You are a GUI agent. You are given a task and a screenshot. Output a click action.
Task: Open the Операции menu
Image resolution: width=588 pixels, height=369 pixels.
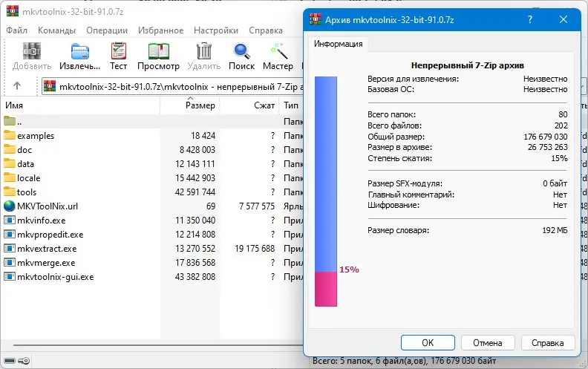click(107, 30)
